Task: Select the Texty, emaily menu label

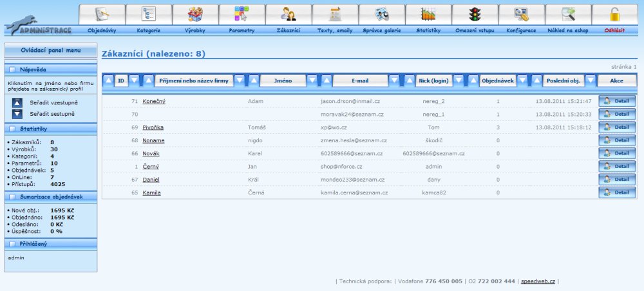Action: [335, 30]
